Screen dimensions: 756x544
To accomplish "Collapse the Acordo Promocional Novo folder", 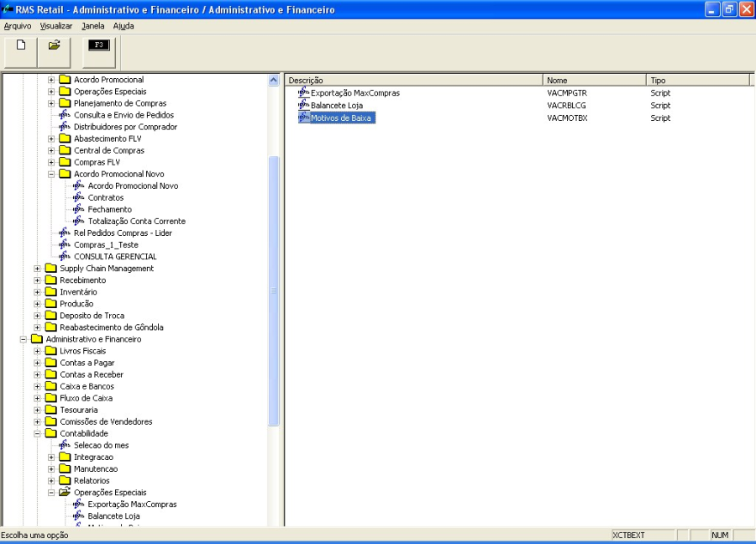I will pyautogui.click(x=51, y=174).
